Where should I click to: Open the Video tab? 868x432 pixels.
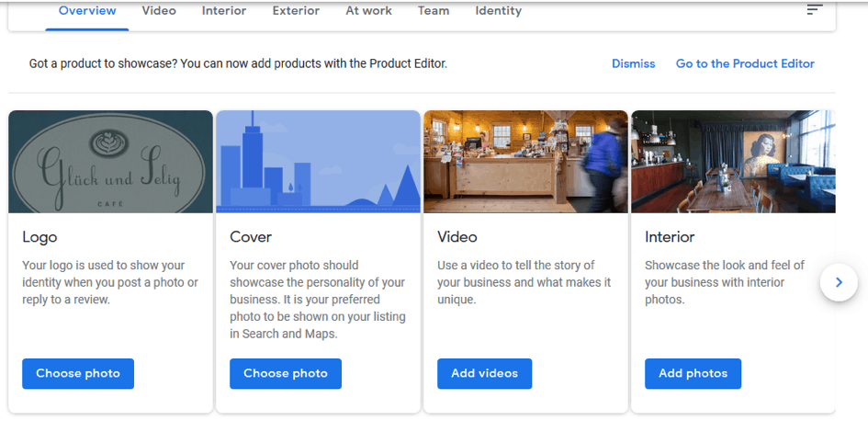(x=159, y=10)
